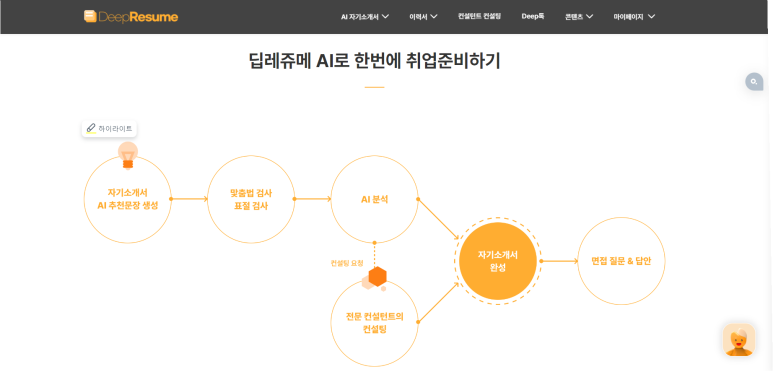Screen dimensions: 773x372
Task: Expand the 마이페이지 dropdown menu
Action: [x=634, y=17]
